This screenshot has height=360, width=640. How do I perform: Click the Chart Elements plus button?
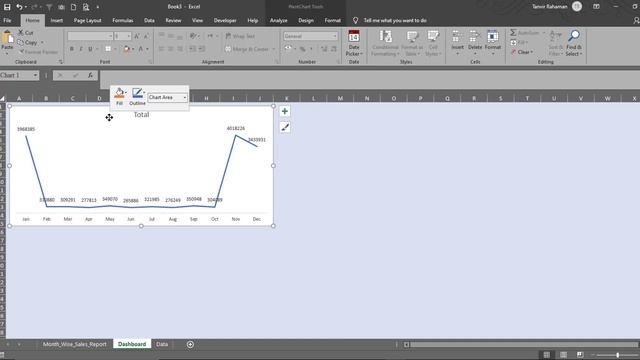[285, 111]
